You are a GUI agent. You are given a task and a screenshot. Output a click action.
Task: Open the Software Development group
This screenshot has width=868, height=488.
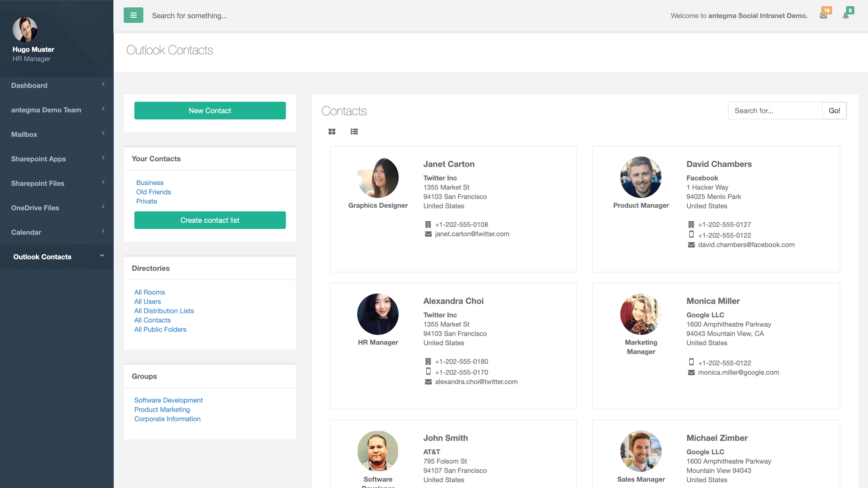pyautogui.click(x=168, y=400)
